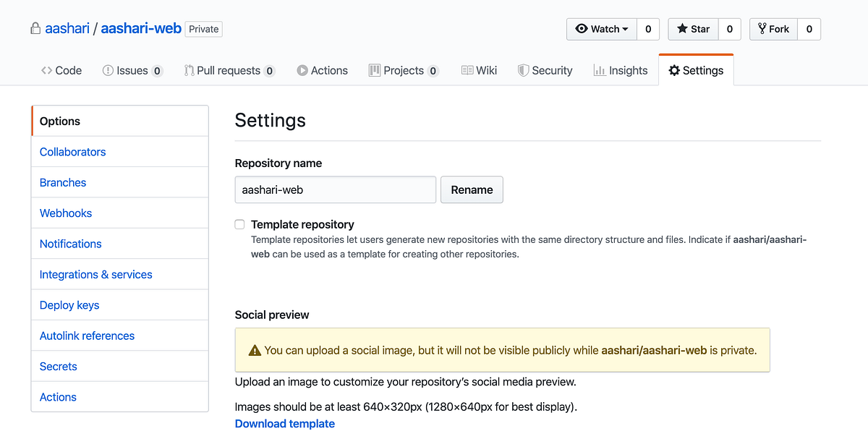Go to Collaborators in the sidebar
Viewport: 868px width, 431px height.
pyautogui.click(x=72, y=152)
